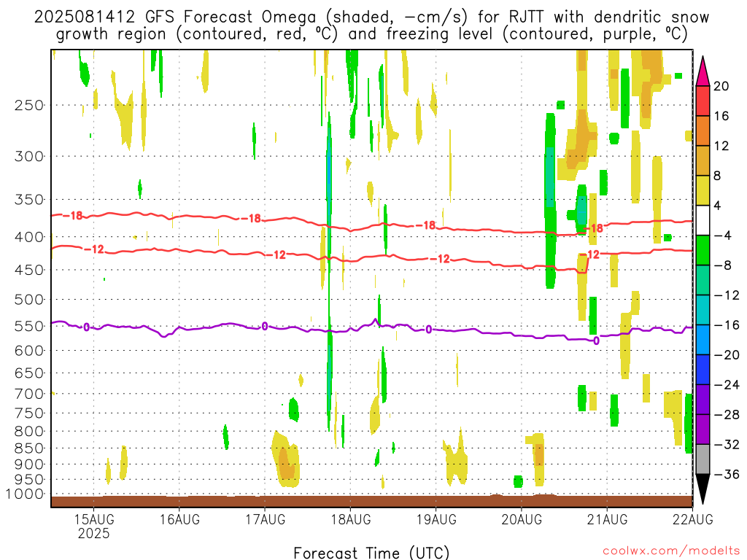Select the white -4 to 4 colorbar swatch
The width and height of the screenshot is (747, 560).
(x=703, y=220)
